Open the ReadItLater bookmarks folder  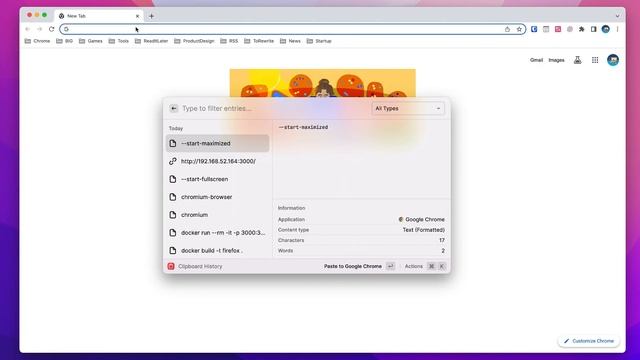pyautogui.click(x=151, y=41)
